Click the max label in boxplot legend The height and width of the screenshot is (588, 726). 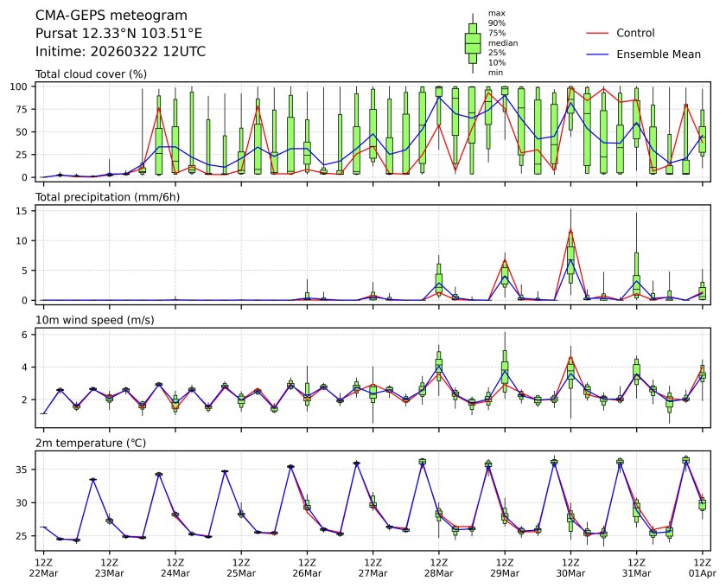point(495,13)
